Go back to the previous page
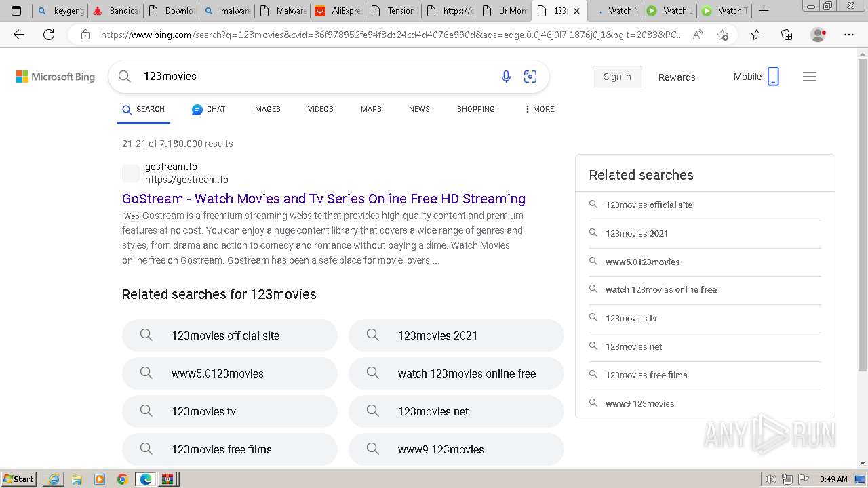 pyautogui.click(x=19, y=34)
